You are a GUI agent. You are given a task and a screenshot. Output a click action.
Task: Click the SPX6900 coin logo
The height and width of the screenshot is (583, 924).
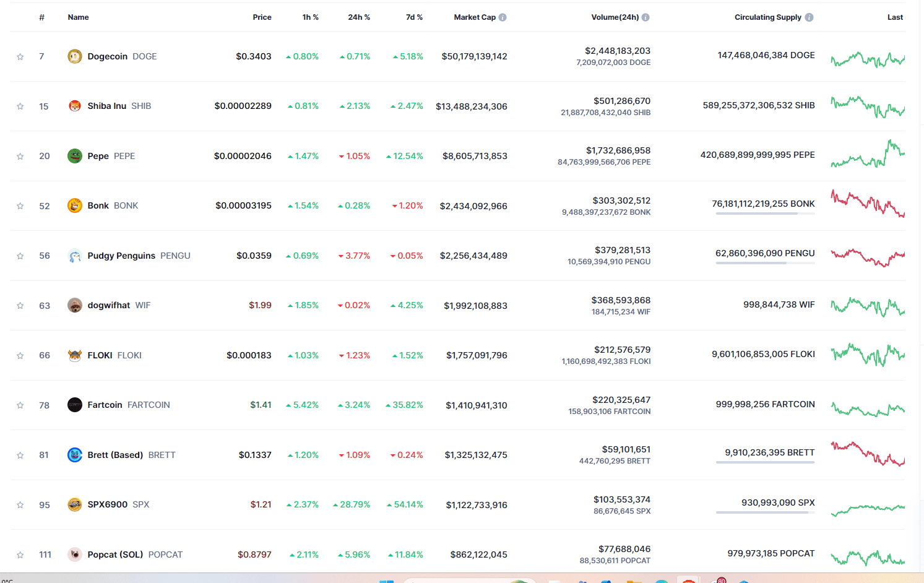point(74,504)
